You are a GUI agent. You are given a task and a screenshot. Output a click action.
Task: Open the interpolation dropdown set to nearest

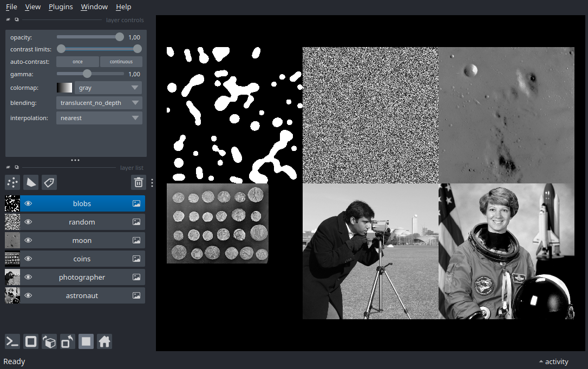(99, 118)
